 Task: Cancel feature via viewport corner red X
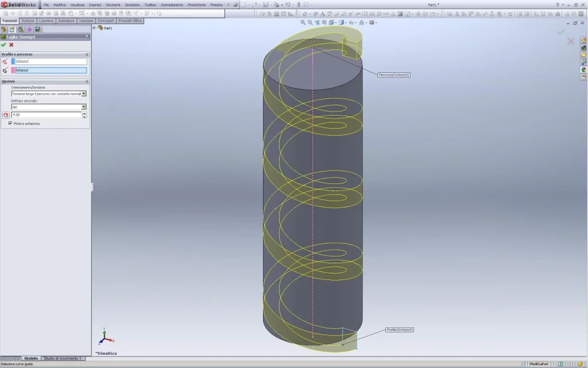point(570,41)
